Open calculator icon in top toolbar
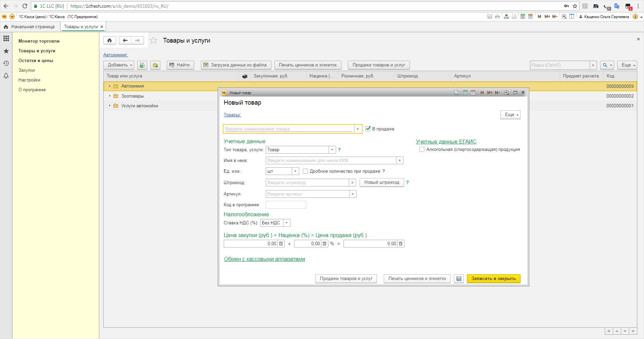This screenshot has width=644, height=339. pos(523,16)
